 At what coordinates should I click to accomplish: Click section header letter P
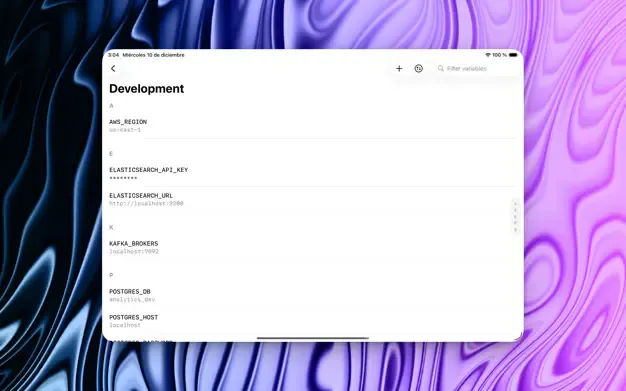111,275
